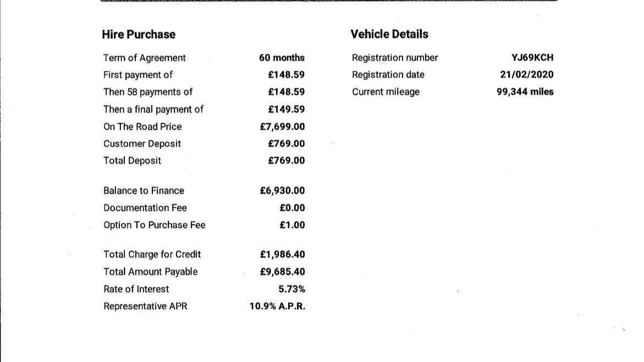The width and height of the screenshot is (644, 362).
Task: Select the first payment amount £148.59
Action: pyautogui.click(x=287, y=75)
